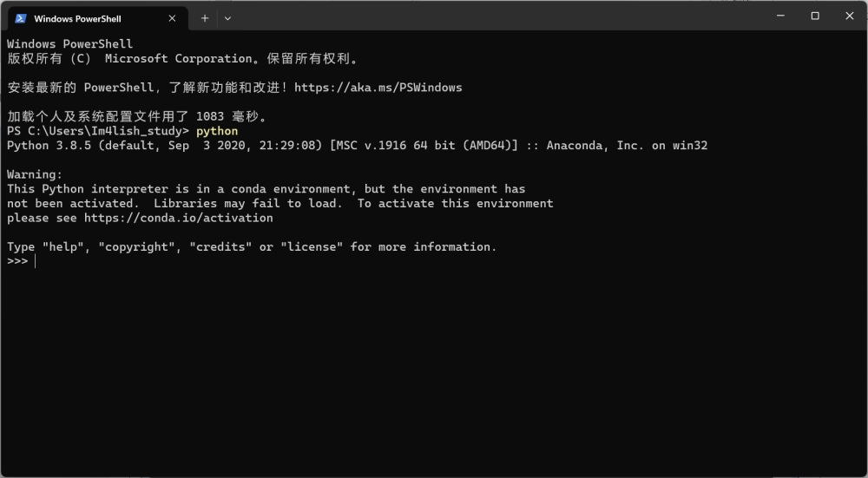Click the "credits" word in help line

click(x=220, y=246)
